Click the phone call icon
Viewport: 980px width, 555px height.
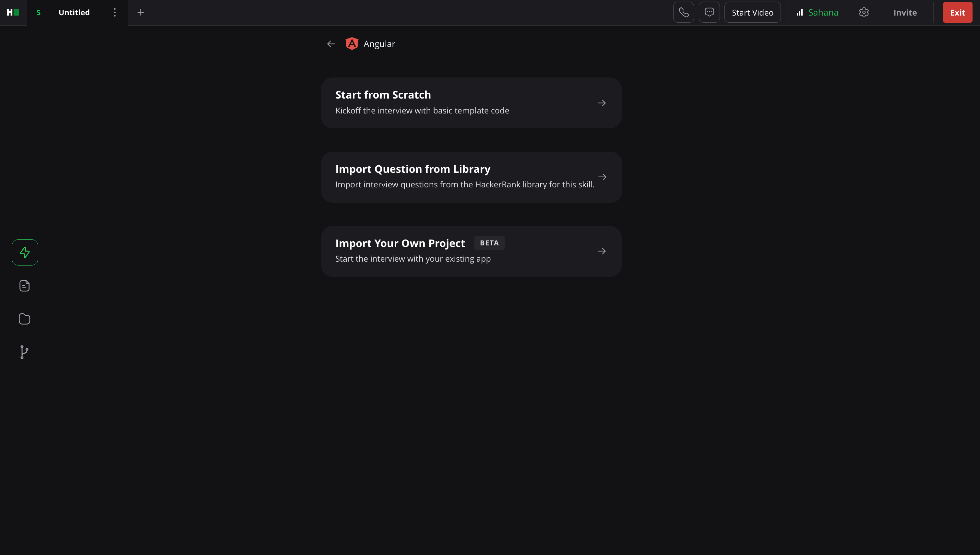[x=683, y=13]
